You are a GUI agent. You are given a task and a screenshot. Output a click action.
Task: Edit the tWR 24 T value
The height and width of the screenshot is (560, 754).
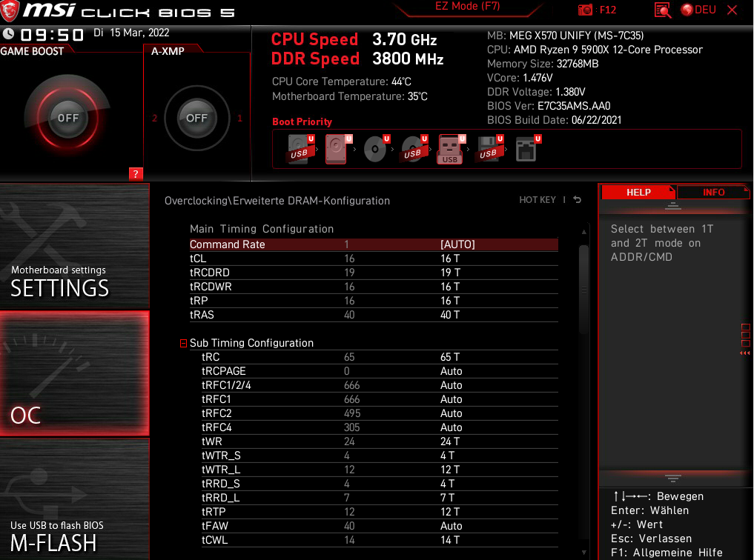[x=450, y=441]
